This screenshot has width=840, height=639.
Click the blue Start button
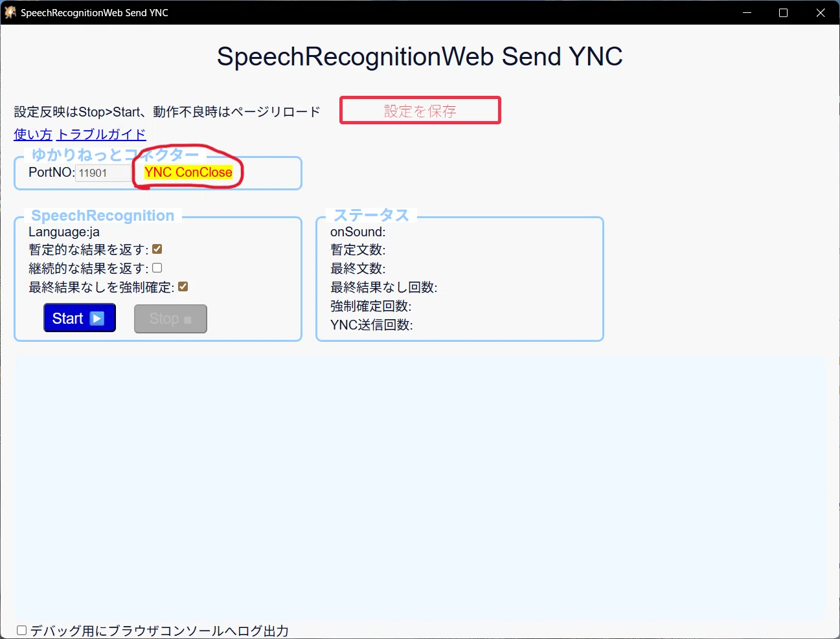coord(80,318)
